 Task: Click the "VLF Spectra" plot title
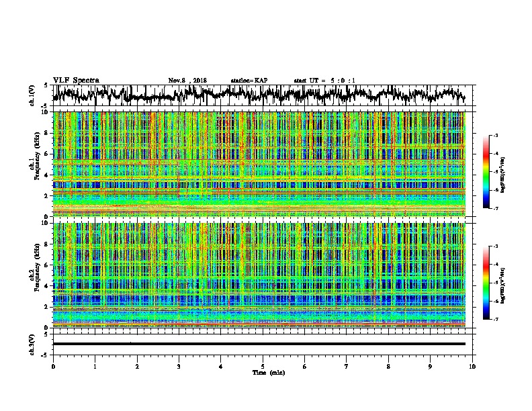76,81
